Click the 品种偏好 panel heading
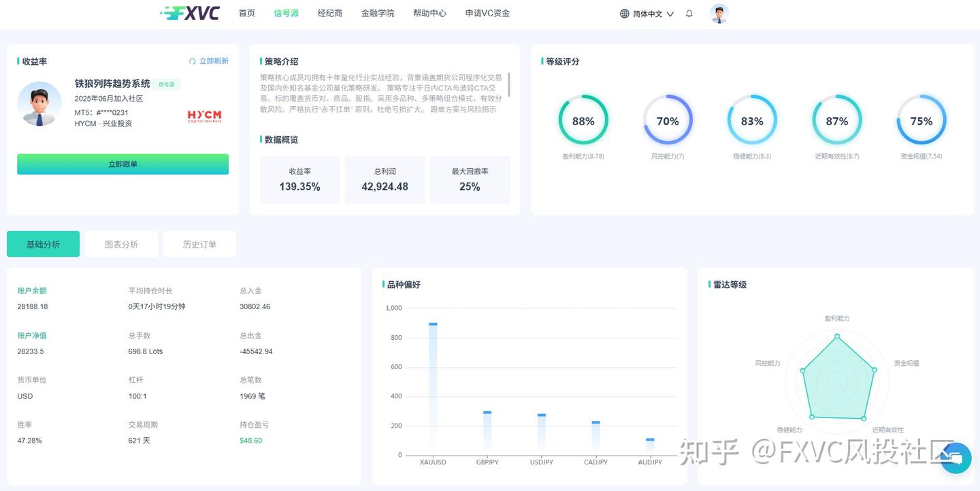This screenshot has width=980, height=491. (404, 285)
